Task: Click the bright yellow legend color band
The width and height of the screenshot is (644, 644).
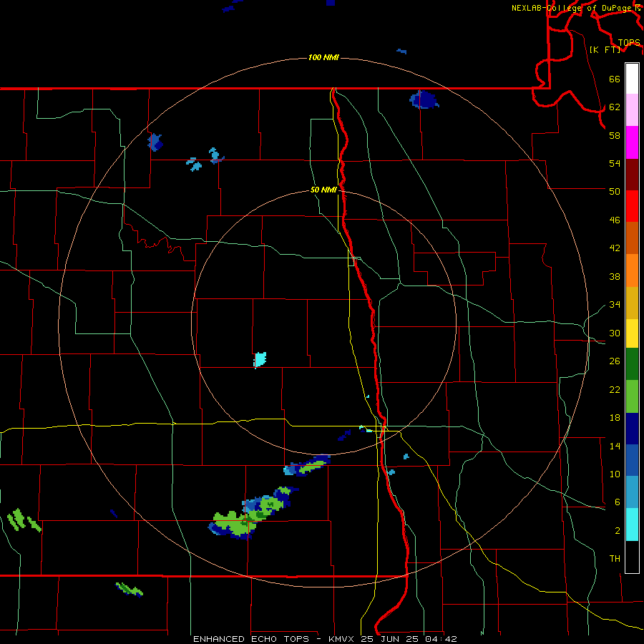Action: click(x=632, y=333)
